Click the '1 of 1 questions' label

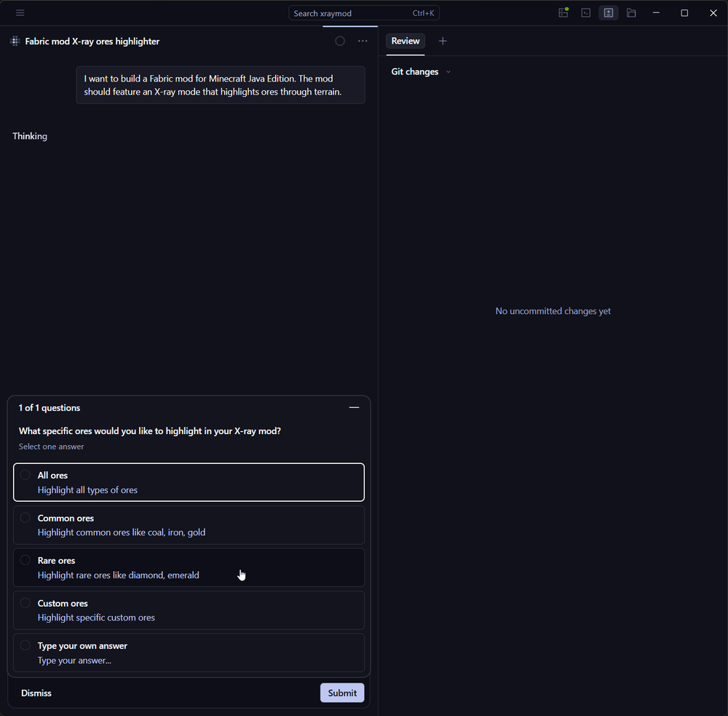[50, 407]
